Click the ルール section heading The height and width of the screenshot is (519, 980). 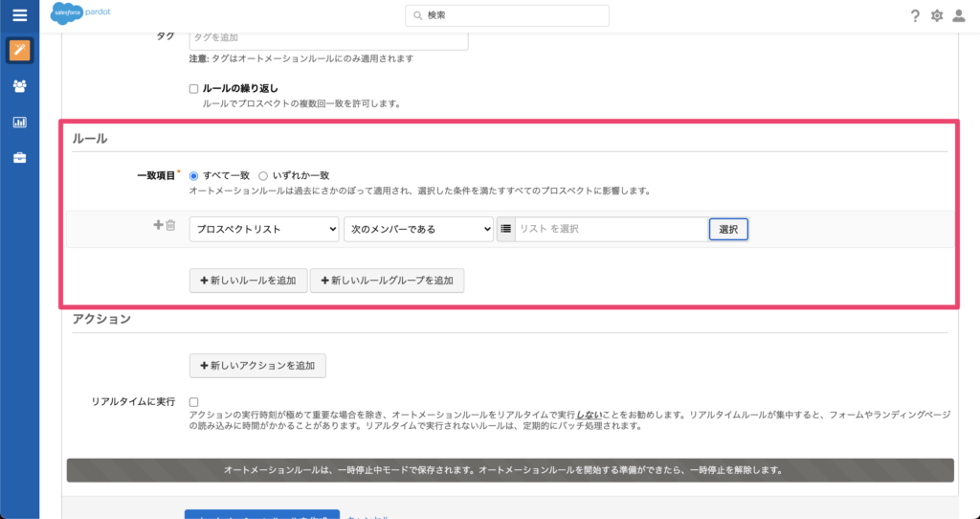90,139
